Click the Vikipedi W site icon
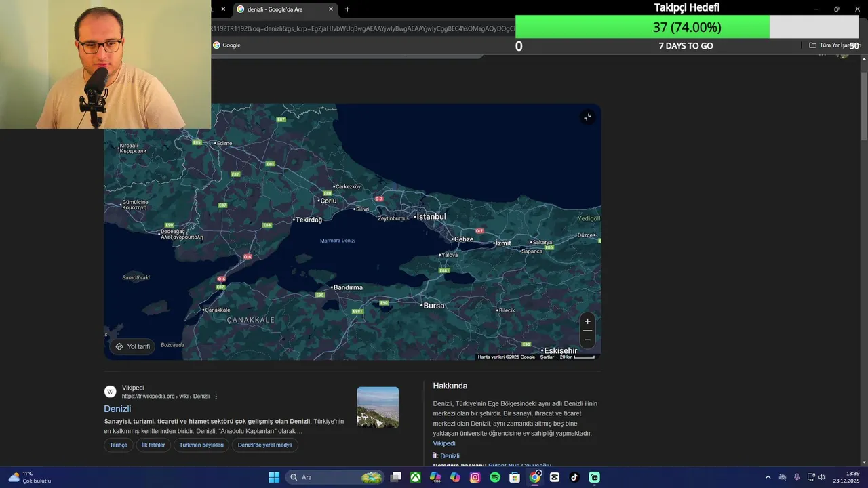Image resolution: width=868 pixels, height=488 pixels. [110, 392]
